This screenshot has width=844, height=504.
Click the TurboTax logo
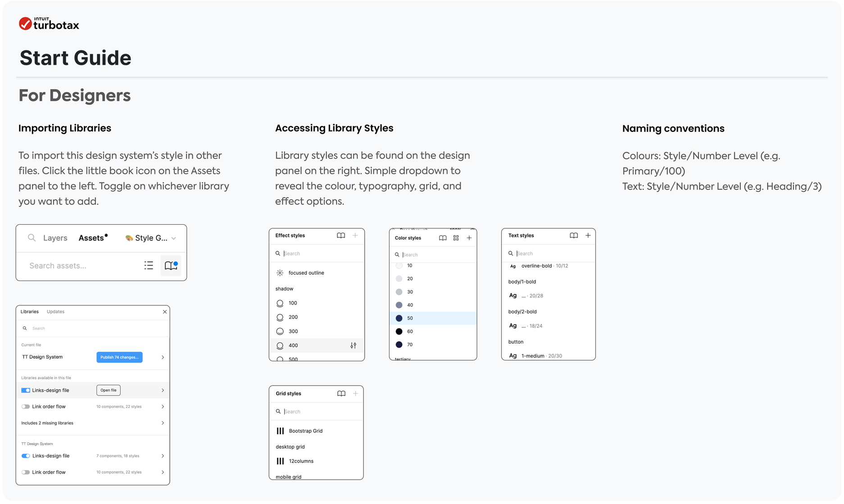point(49,24)
